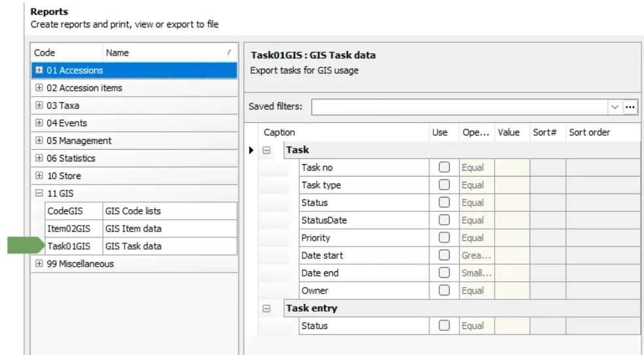Tick the Use box for Task Status
Image resolution: width=644 pixels, height=355 pixels.
tap(444, 202)
